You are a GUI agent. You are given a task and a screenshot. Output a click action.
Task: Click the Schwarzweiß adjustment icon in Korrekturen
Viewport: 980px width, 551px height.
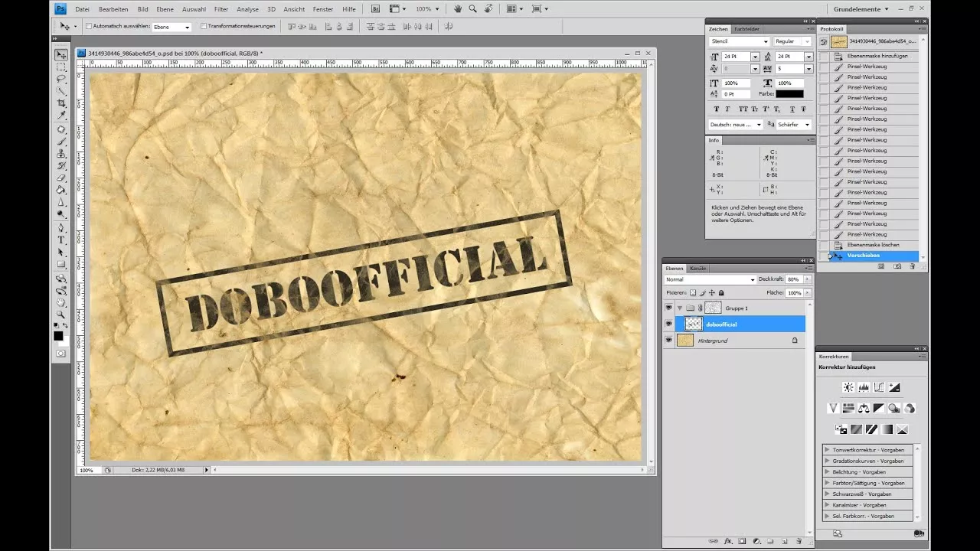(879, 409)
